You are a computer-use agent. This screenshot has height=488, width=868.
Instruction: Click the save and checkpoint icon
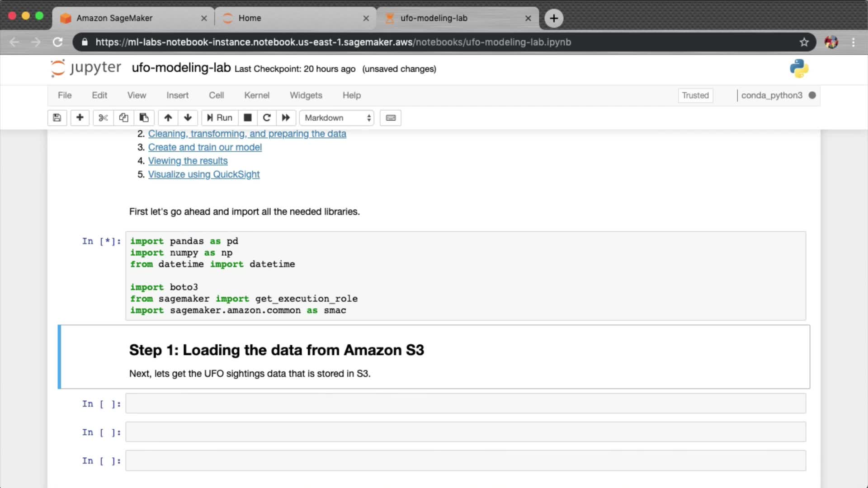point(57,118)
